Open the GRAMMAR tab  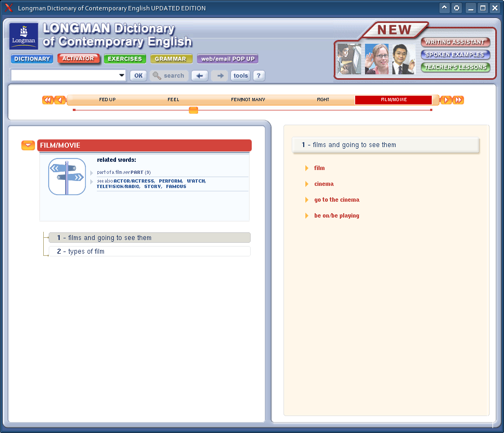171,59
